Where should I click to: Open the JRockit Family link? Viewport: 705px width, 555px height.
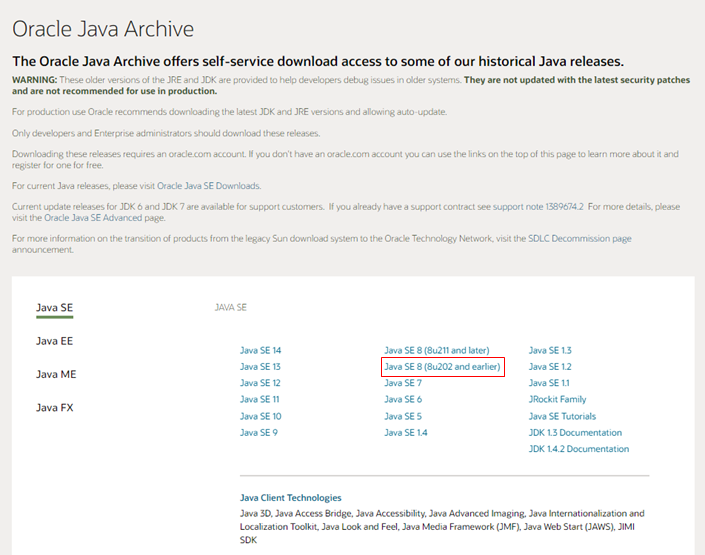coord(558,399)
